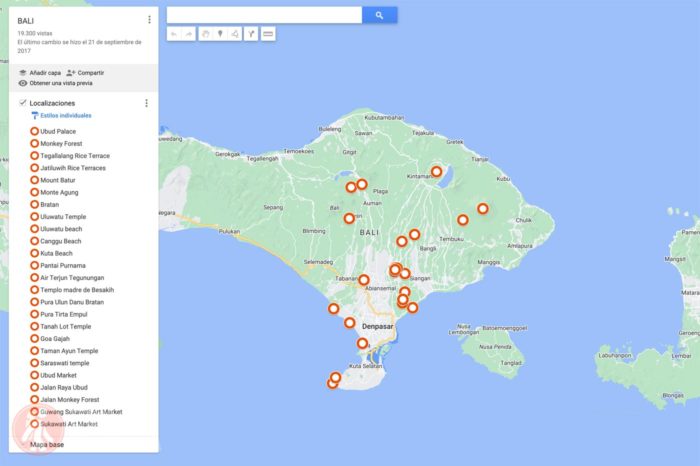
Task: Click the blue search button
Action: [x=379, y=15]
